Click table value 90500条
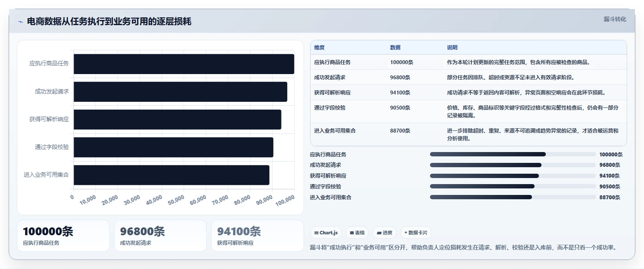The image size is (644, 269). coord(400,108)
